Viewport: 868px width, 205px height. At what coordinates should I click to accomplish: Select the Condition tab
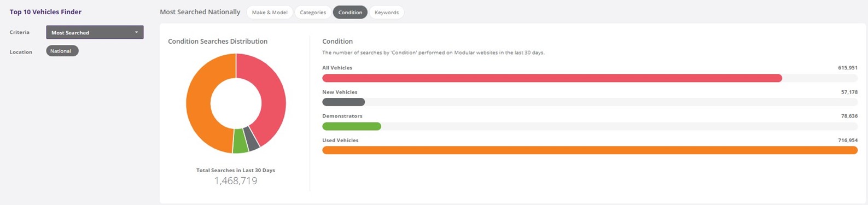pyautogui.click(x=350, y=12)
